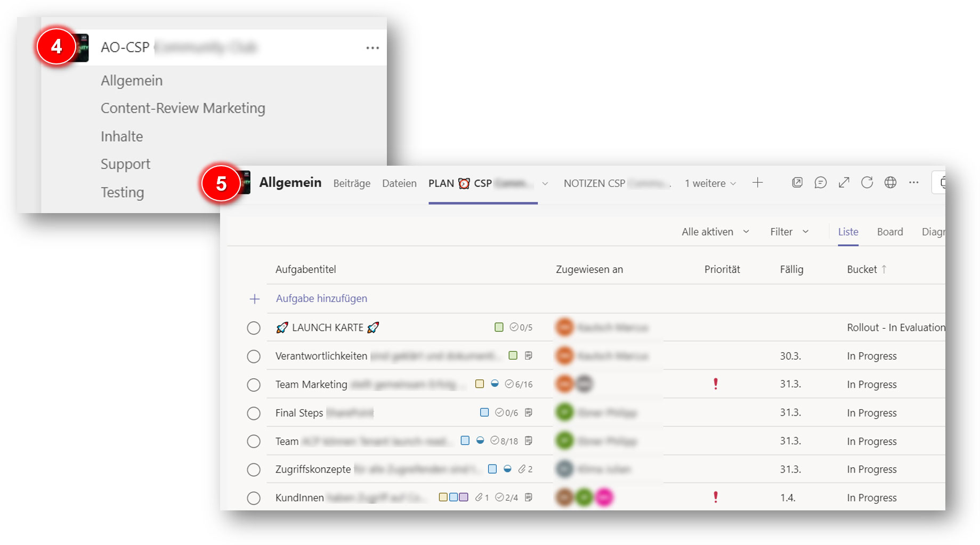Click the Priorität column header
This screenshot has width=980, height=545.
click(722, 270)
